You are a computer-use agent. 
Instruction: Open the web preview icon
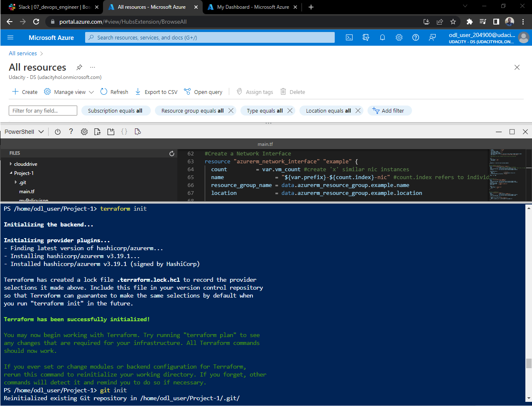(x=137, y=131)
